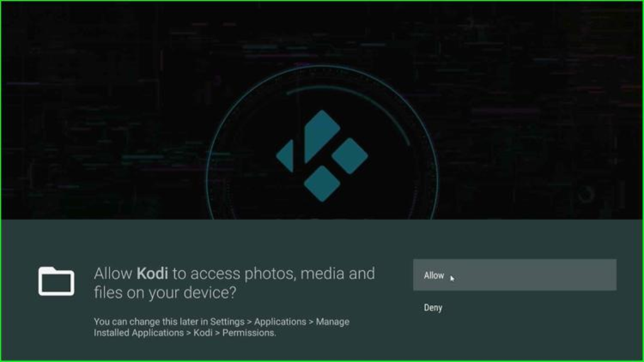This screenshot has height=362, width=644.
Task: Select the Deny option
Action: point(433,307)
